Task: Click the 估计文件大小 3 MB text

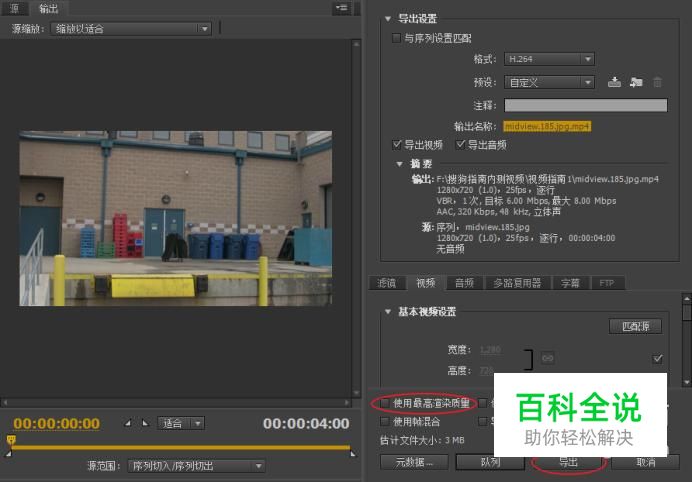Action: pos(422,440)
